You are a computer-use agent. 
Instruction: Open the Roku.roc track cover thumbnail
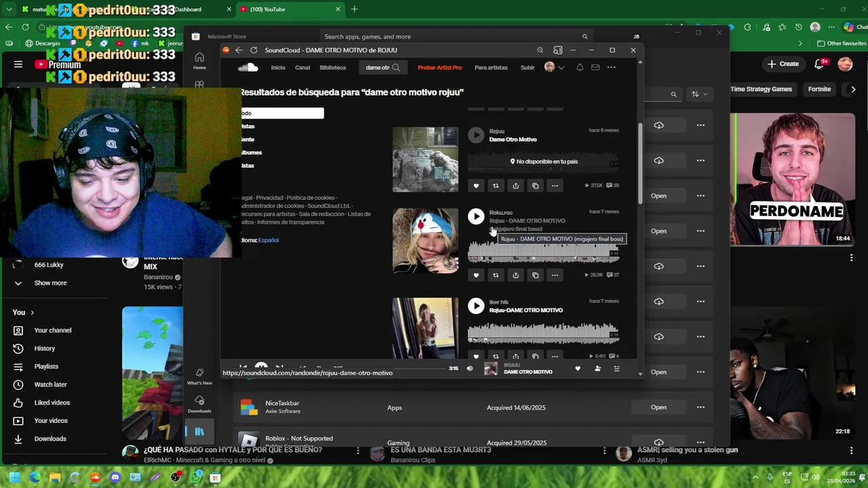(x=425, y=241)
